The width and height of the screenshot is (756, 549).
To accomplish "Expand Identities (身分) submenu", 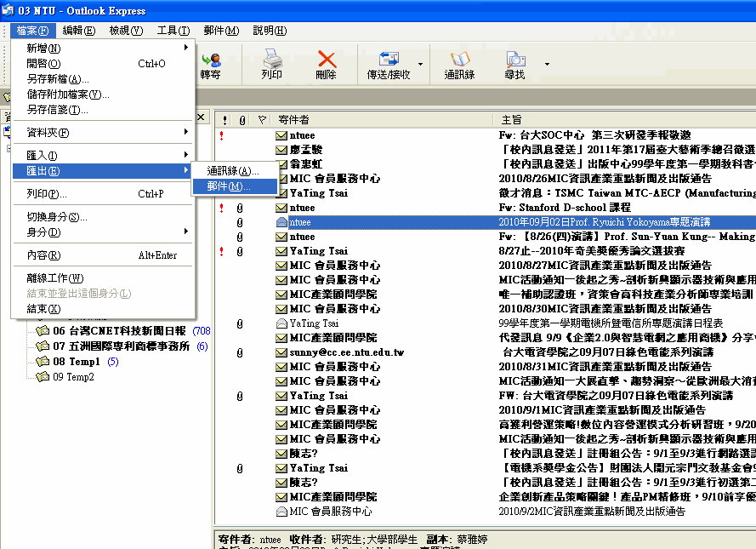I will [x=103, y=232].
